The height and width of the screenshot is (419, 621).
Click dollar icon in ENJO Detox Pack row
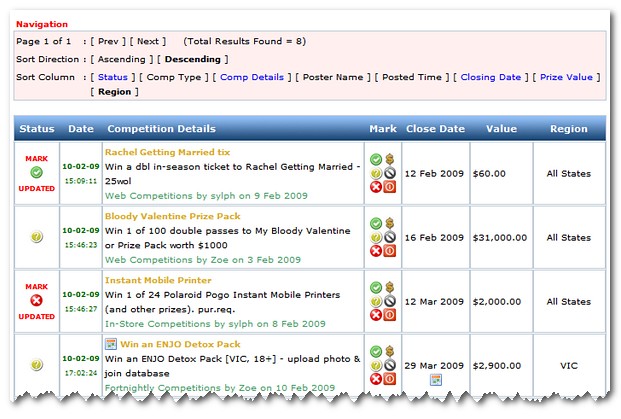(390, 351)
